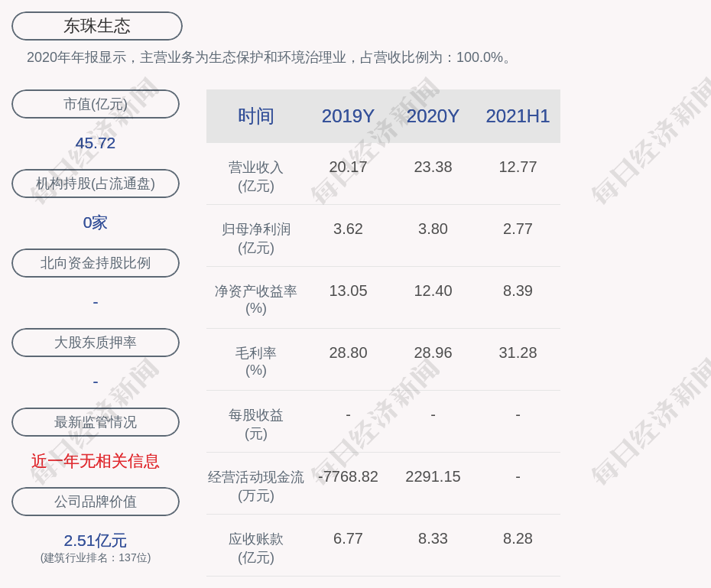Select ROE value 12.40
This screenshot has width=711, height=588.
(433, 291)
